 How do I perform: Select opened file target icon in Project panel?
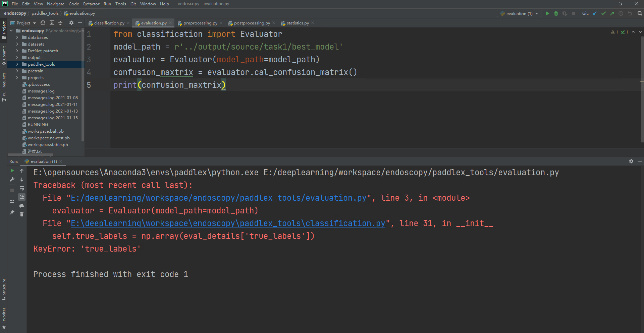coord(43,23)
